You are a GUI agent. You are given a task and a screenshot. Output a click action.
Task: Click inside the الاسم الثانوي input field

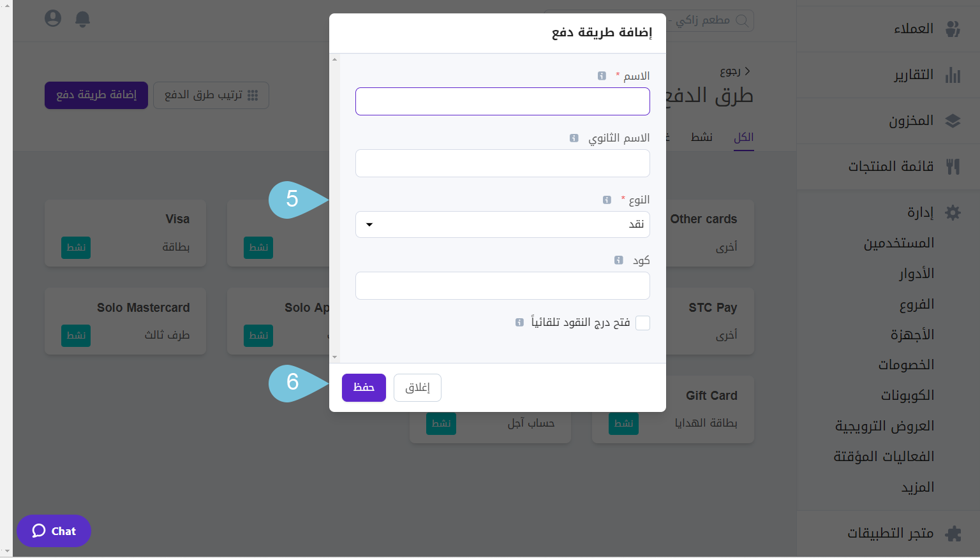pyautogui.click(x=503, y=163)
